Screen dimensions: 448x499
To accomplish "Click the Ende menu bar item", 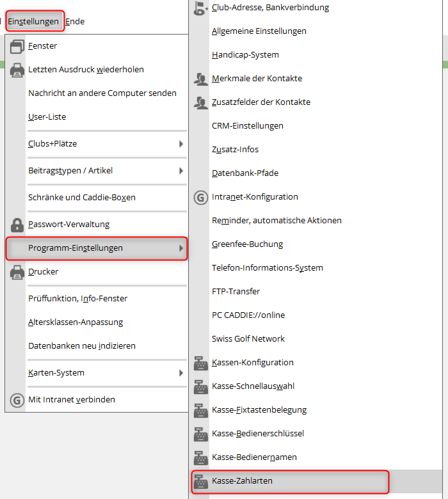I will 75,21.
